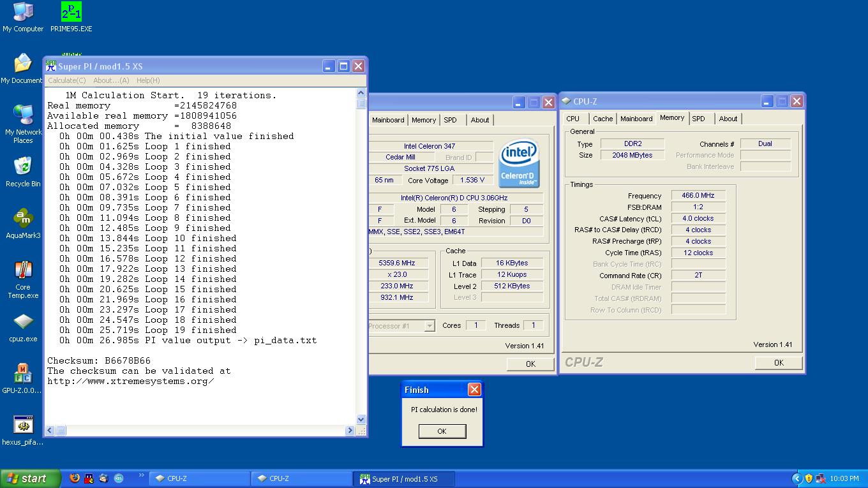Click the Intel Celeron D logo
Image resolution: width=868 pixels, height=488 pixels.
coord(519,163)
